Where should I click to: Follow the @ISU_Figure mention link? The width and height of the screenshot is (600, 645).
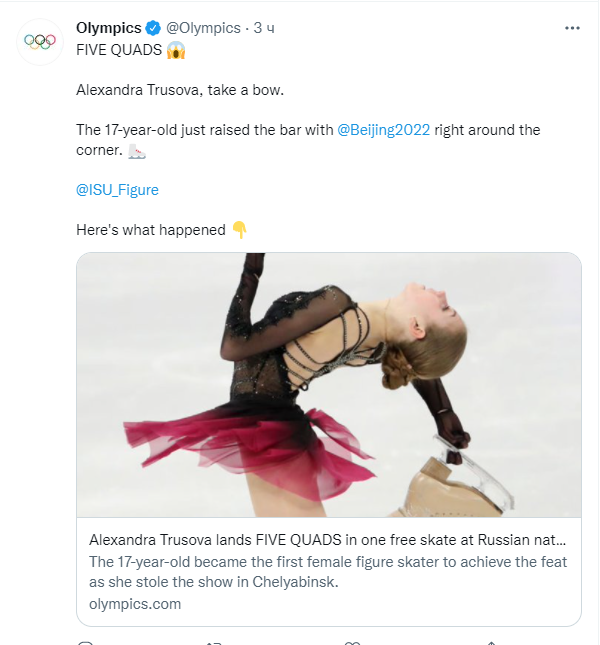(x=117, y=189)
